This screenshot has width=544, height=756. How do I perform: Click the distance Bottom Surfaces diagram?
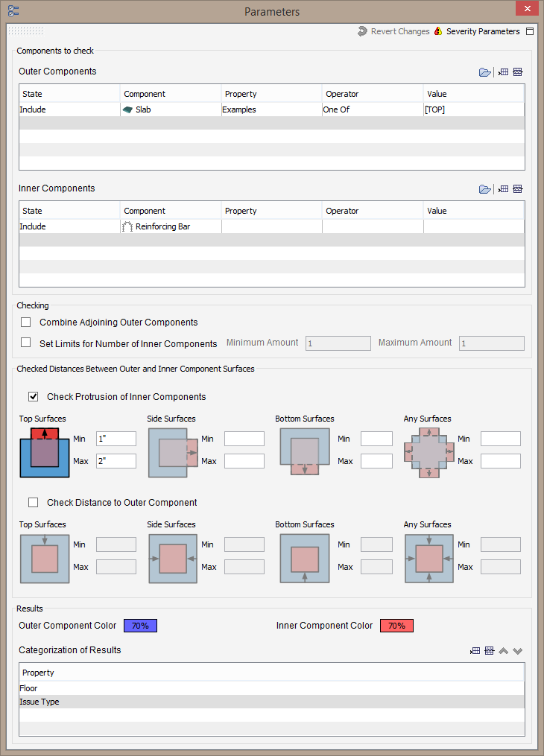point(305,559)
